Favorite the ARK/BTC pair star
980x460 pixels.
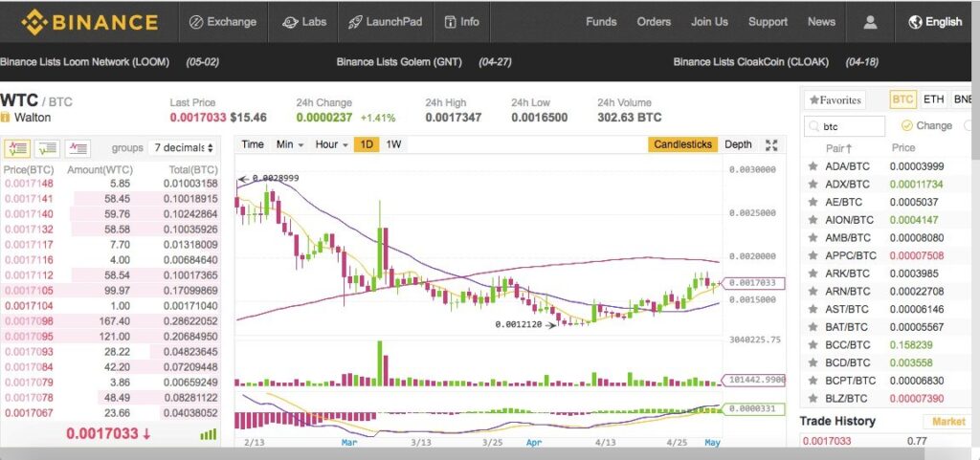(x=813, y=274)
